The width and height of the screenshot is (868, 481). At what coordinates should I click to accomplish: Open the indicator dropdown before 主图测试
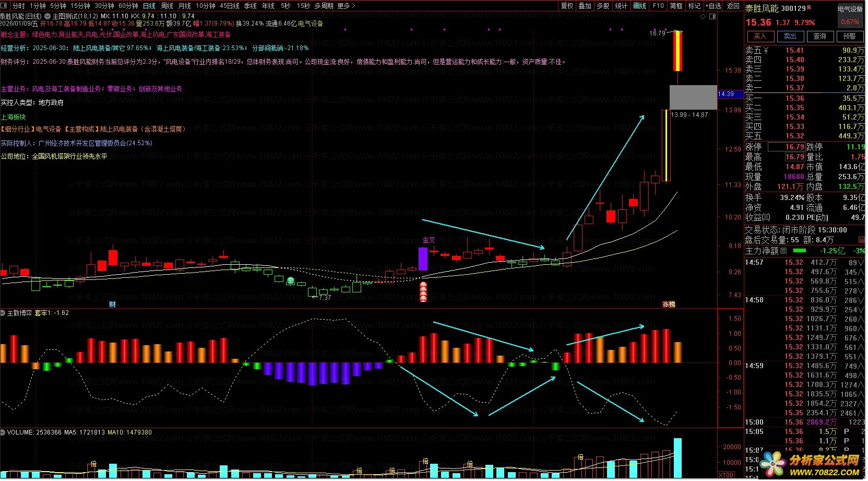click(47, 16)
